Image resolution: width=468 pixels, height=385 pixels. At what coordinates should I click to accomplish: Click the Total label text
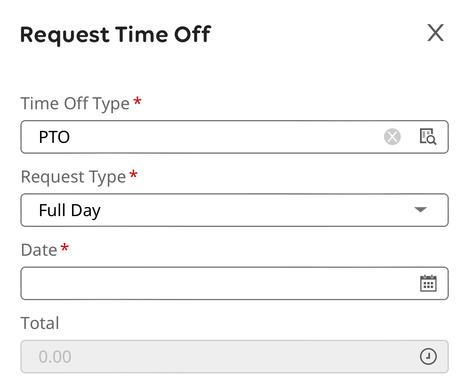tap(40, 323)
